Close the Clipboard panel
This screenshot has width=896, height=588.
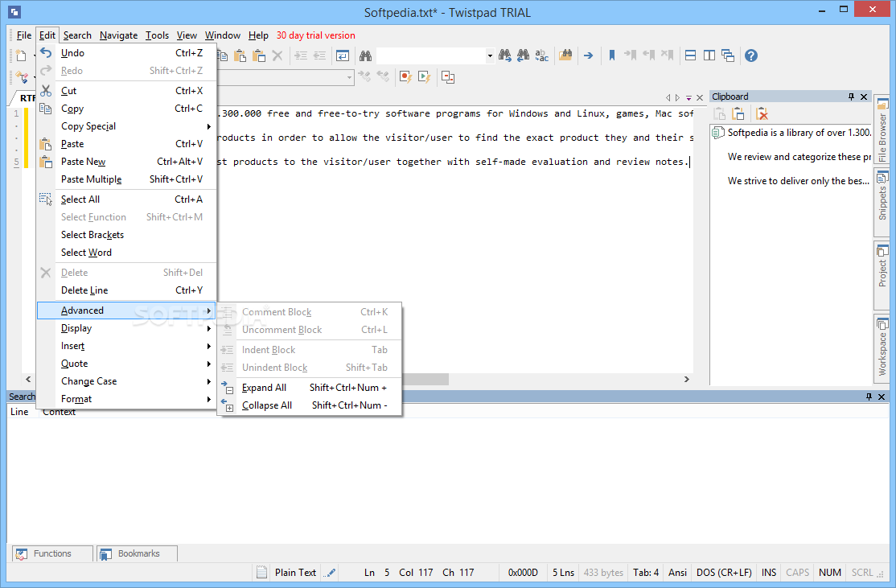coord(864,97)
